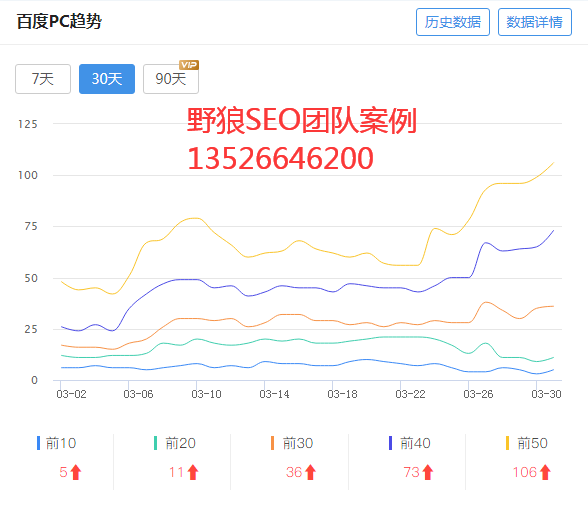
Task: Click the value 73 under 前40
Action: [x=411, y=472]
